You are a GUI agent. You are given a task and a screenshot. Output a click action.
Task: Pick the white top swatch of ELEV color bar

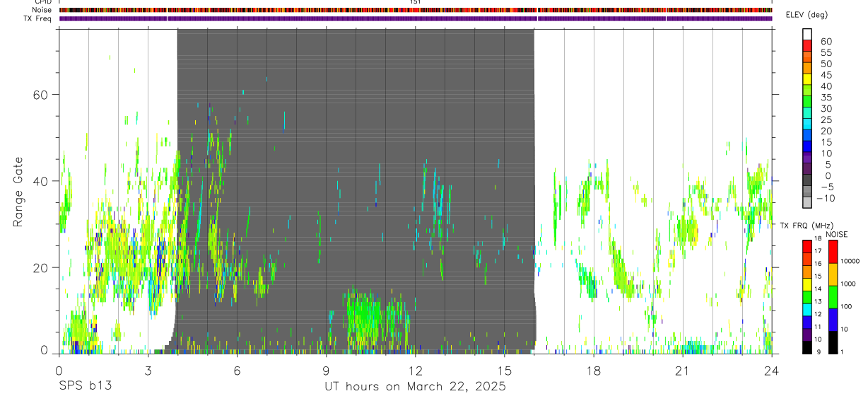click(807, 34)
